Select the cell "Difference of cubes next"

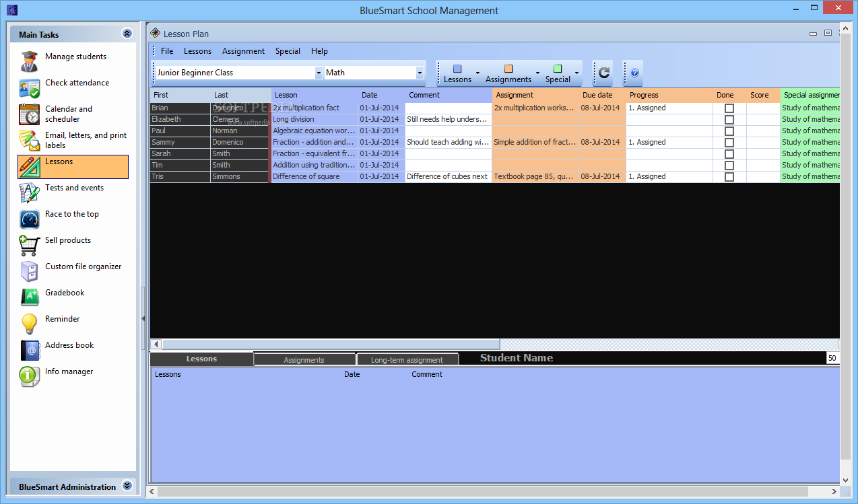coord(449,177)
